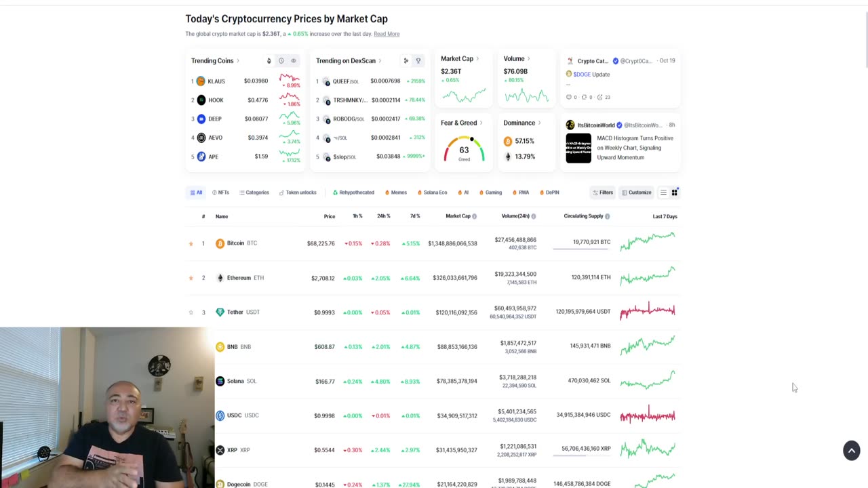Click the Solana coin logo

pyautogui.click(x=220, y=382)
